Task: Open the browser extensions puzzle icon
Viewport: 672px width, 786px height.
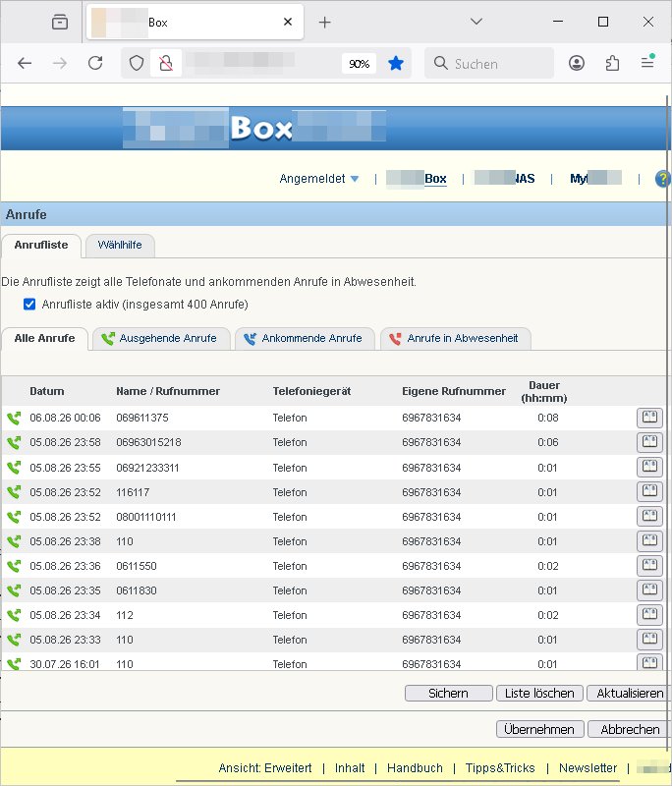Action: coord(612,63)
